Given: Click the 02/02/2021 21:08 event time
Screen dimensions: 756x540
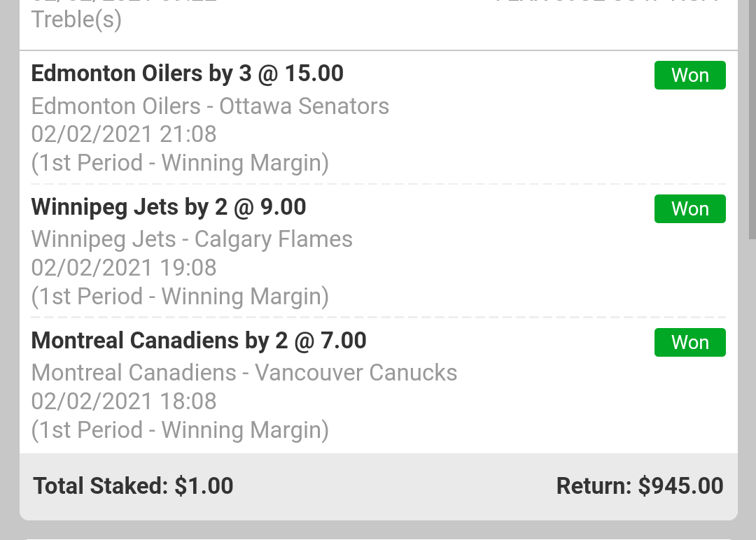Looking at the screenshot, I should [124, 134].
